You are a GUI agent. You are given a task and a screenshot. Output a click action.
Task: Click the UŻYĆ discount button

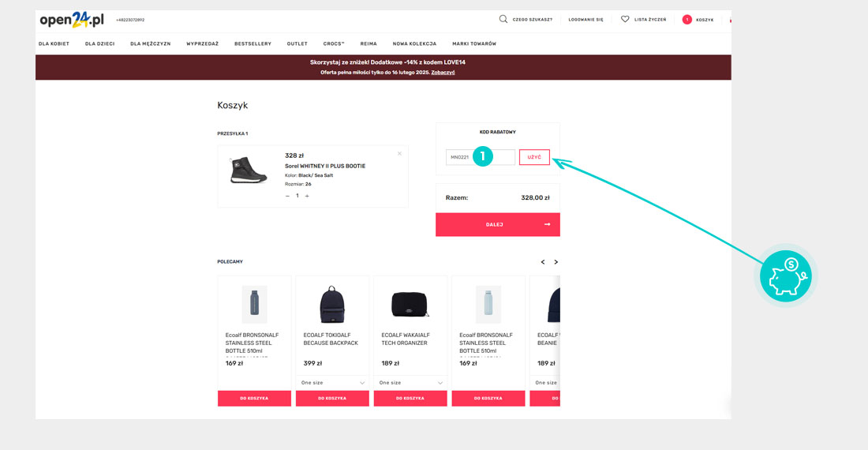tap(534, 157)
